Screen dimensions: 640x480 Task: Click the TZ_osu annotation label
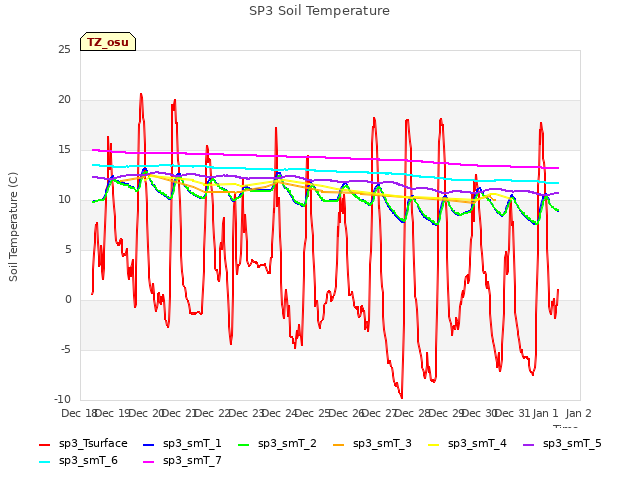click(108, 42)
